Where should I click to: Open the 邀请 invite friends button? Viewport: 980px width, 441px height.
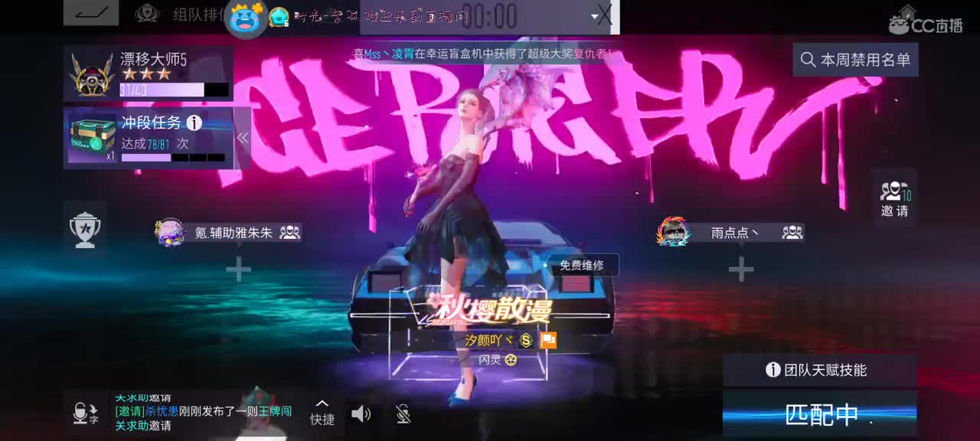tap(894, 198)
